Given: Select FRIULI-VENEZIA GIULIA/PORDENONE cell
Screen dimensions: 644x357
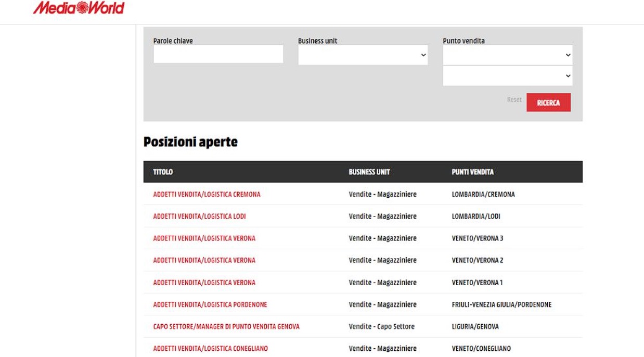Looking at the screenshot, I should pos(501,304).
